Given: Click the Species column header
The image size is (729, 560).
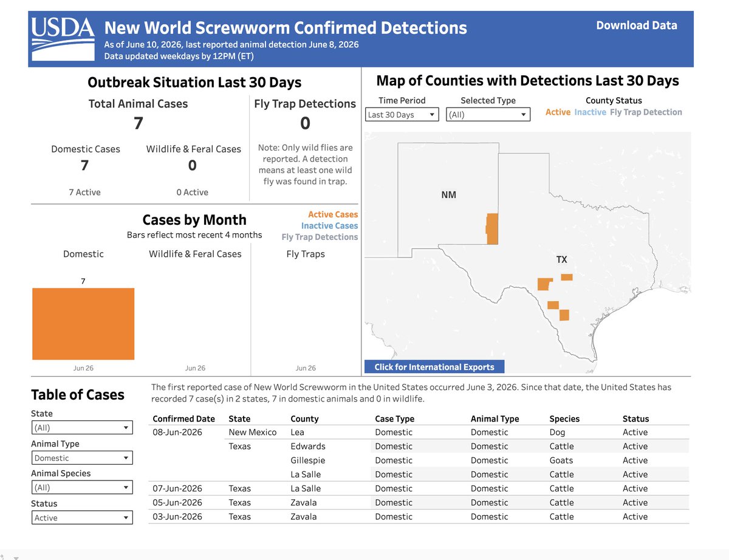Looking at the screenshot, I should click(564, 418).
